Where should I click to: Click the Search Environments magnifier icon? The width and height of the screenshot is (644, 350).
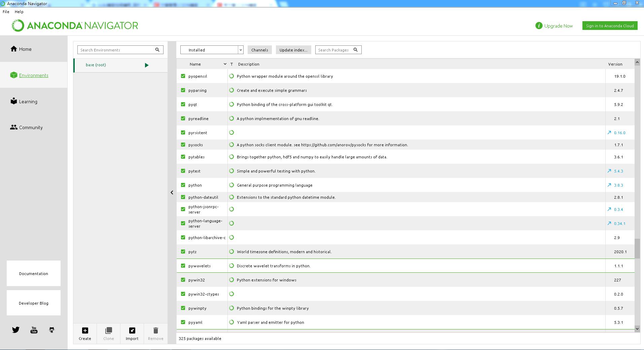pyautogui.click(x=157, y=50)
